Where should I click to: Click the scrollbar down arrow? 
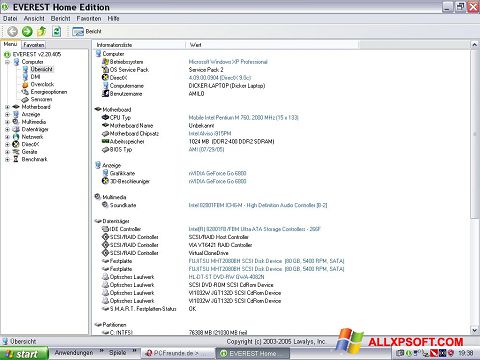point(475,330)
